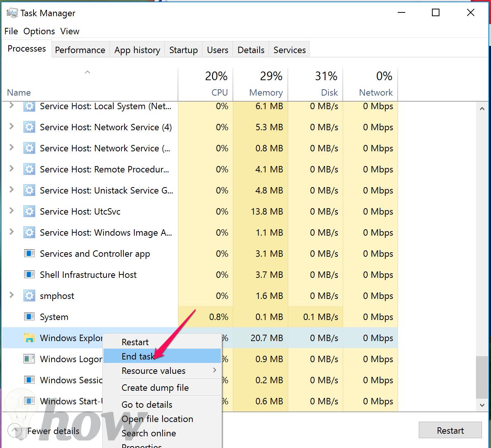Switch to the Startup tab
This screenshot has width=491, height=448.
(x=184, y=50)
